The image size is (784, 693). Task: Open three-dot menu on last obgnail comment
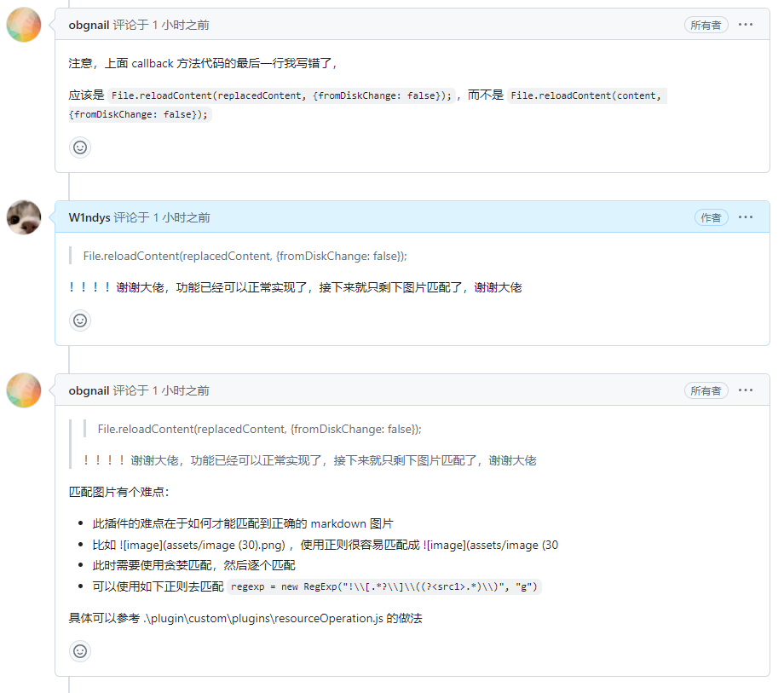[x=746, y=390]
